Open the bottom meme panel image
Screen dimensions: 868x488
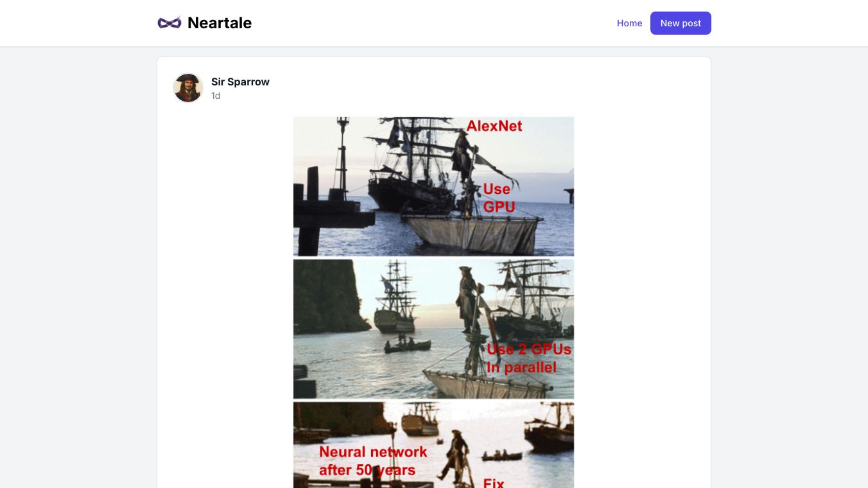click(x=433, y=445)
